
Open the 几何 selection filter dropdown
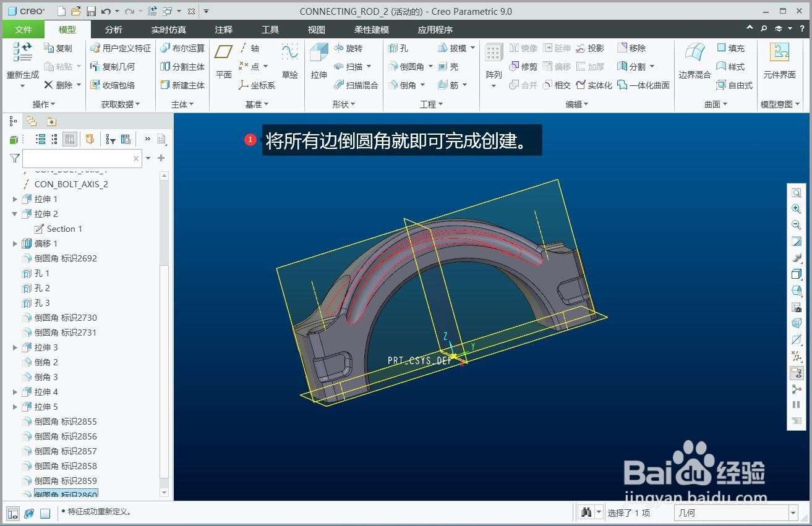pos(793,513)
